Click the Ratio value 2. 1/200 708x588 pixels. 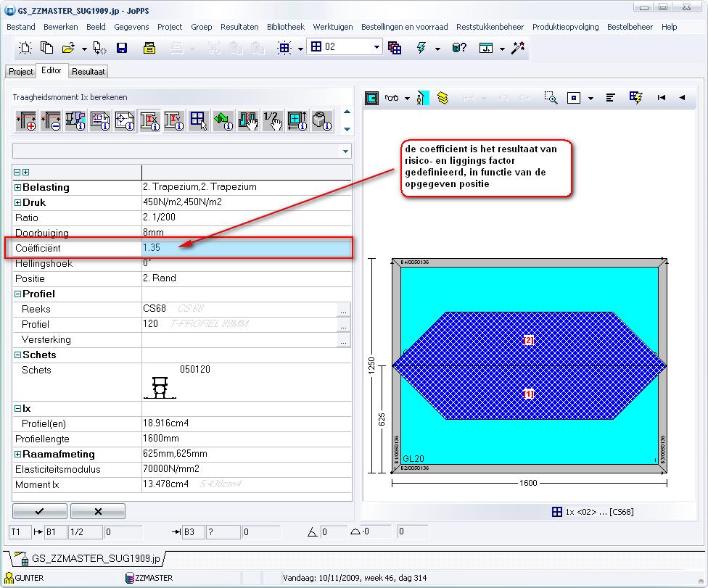[247, 217]
